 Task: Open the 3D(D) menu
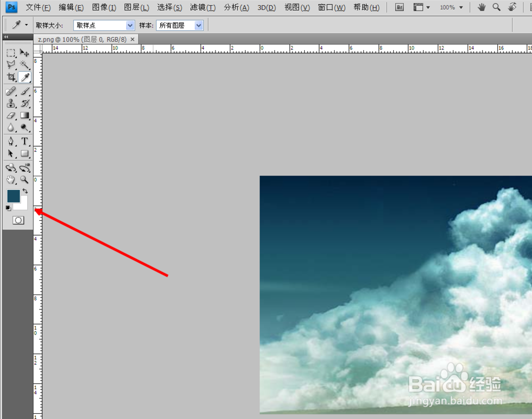267,7
